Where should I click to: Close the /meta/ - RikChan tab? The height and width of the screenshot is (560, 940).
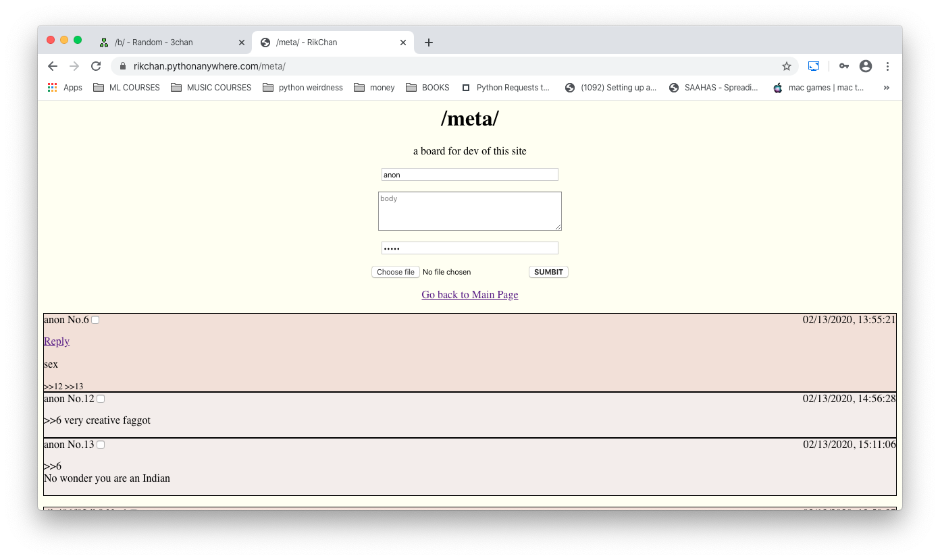(403, 43)
